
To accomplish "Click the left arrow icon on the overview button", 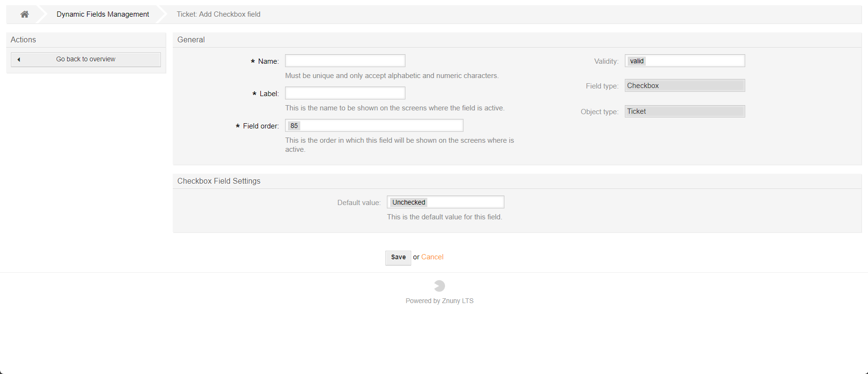I will (19, 59).
